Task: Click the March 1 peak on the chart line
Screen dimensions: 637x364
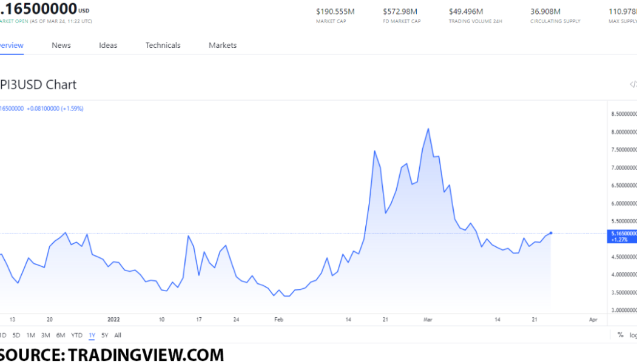Action: [428, 129]
